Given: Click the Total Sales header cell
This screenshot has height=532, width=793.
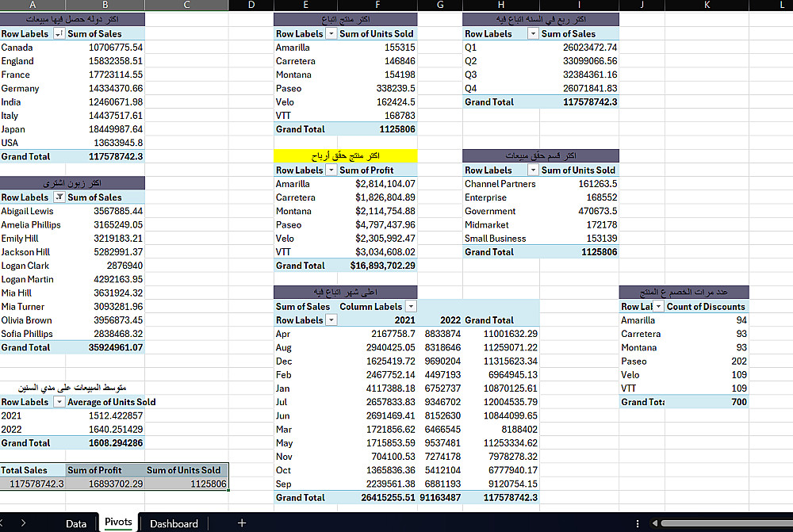Looking at the screenshot, I should coord(33,470).
